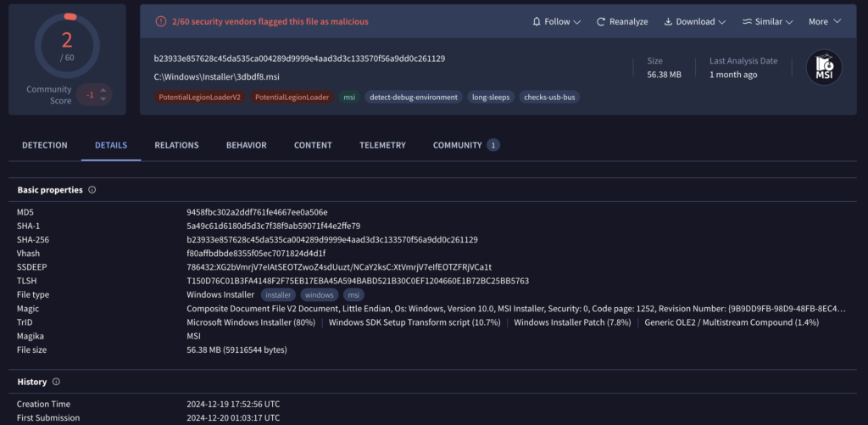Downvote the community score with down arrow
This screenshot has height=425, width=868.
(x=103, y=98)
